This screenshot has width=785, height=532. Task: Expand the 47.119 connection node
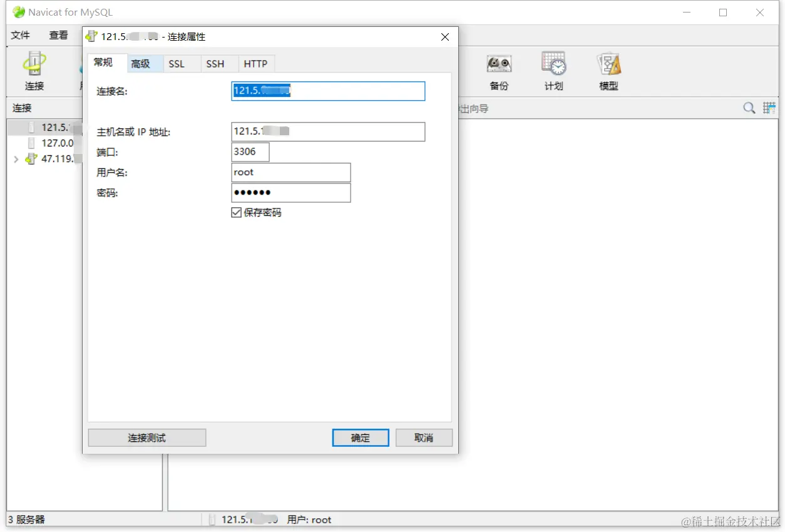pyautogui.click(x=16, y=159)
